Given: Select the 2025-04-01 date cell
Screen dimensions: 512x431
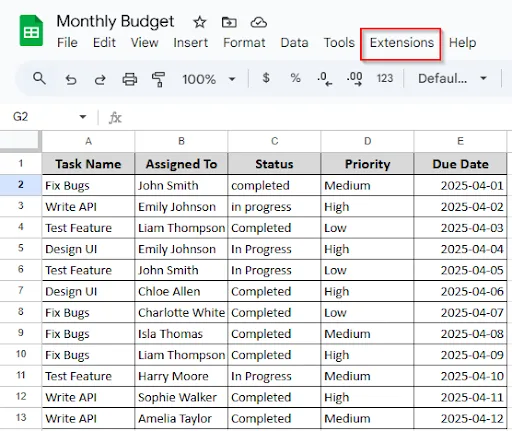Looking at the screenshot, I should (460, 185).
